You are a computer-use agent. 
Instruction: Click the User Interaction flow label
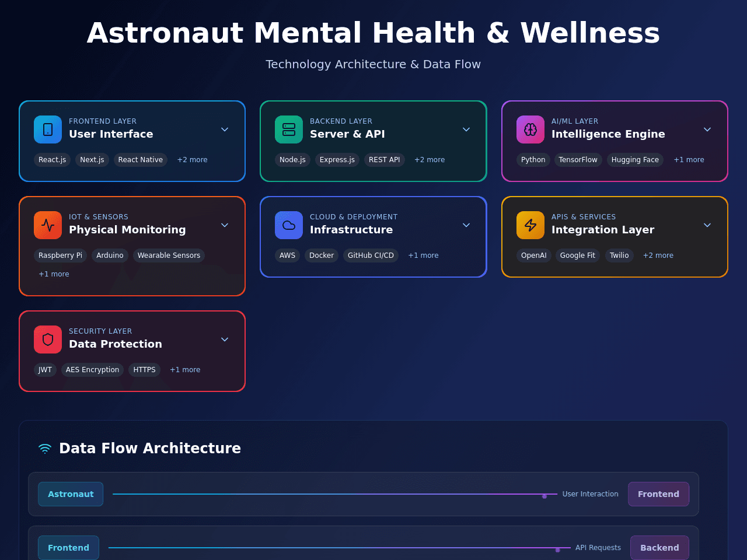[590, 494]
